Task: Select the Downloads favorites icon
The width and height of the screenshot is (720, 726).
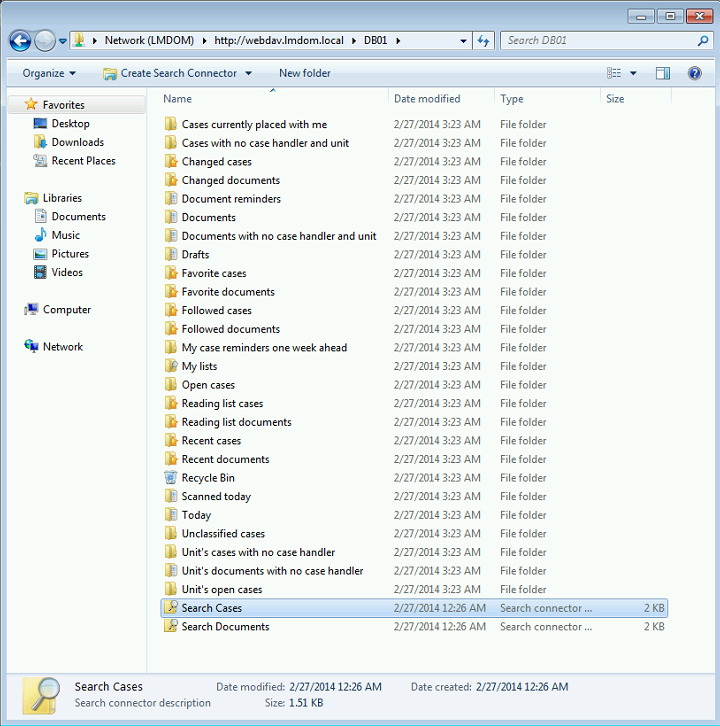Action: click(x=40, y=142)
